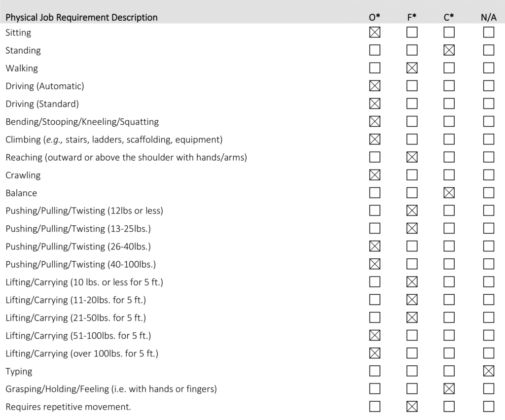Uncheck the C* box for Balance

(x=449, y=193)
